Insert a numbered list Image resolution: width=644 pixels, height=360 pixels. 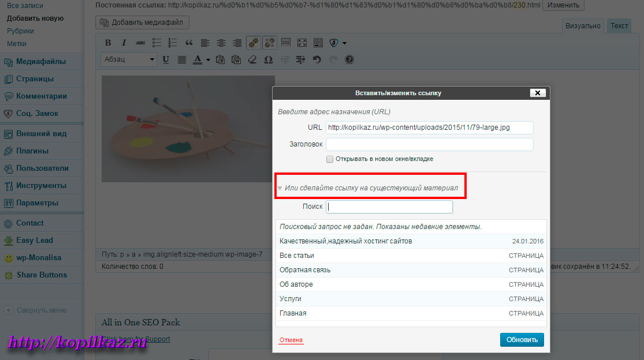pyautogui.click(x=173, y=43)
